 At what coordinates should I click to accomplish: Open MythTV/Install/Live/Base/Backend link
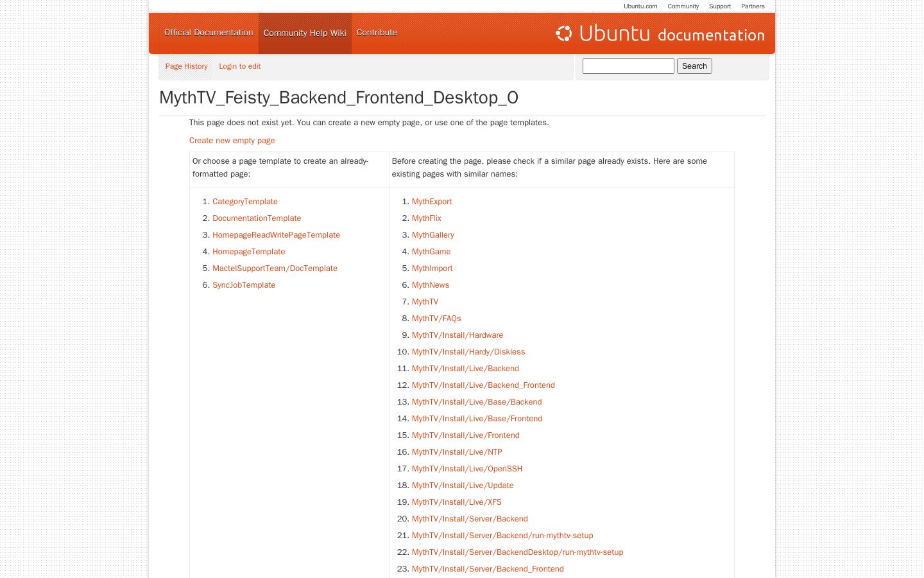(477, 402)
